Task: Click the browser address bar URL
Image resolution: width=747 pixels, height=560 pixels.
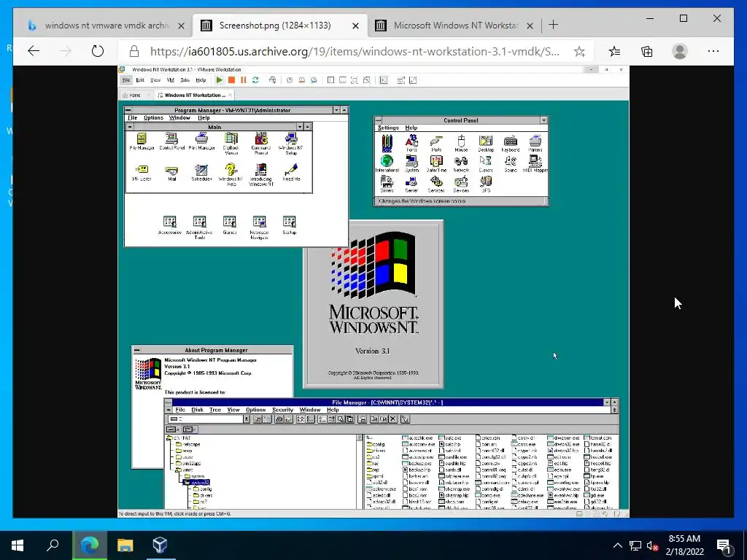Action: tap(355, 52)
